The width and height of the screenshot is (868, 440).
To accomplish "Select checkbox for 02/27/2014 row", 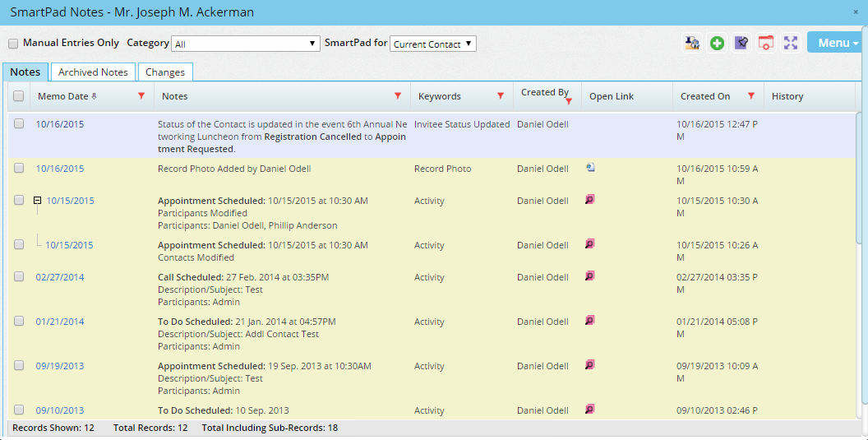I will point(19,276).
